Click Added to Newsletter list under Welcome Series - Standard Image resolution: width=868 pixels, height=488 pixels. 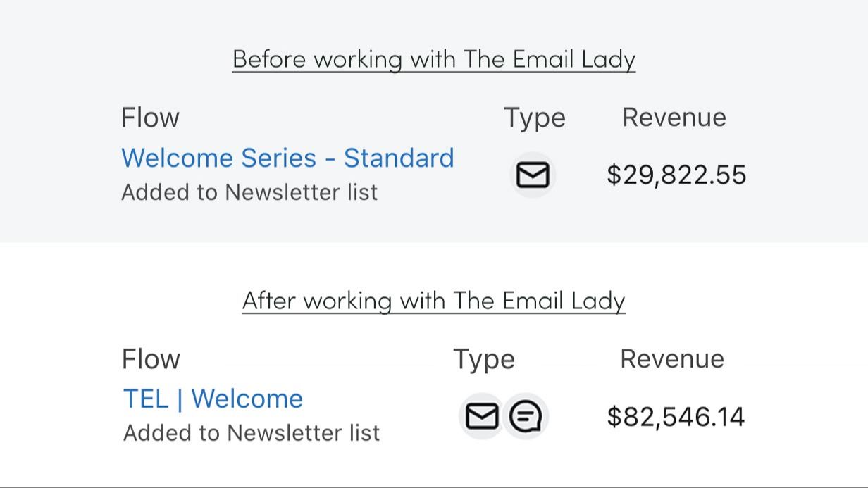(x=249, y=192)
